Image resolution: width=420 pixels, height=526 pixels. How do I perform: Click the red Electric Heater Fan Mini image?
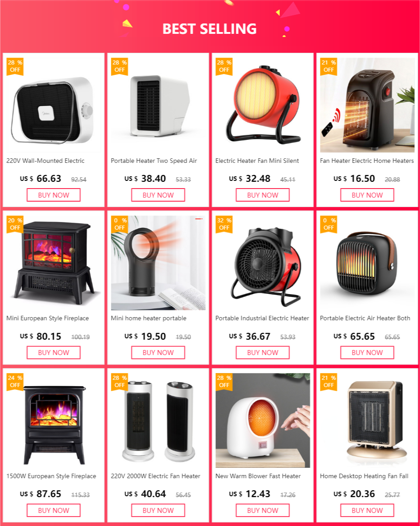point(263,105)
